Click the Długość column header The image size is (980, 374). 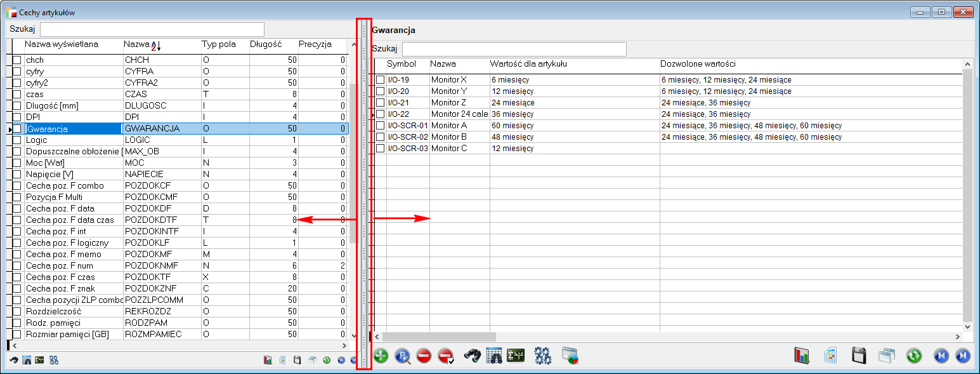point(273,45)
